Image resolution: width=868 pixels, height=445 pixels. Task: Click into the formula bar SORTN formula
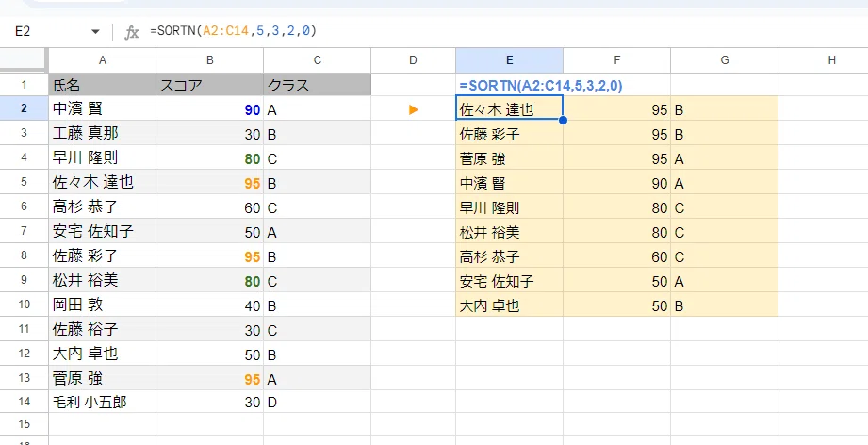pyautogui.click(x=233, y=31)
